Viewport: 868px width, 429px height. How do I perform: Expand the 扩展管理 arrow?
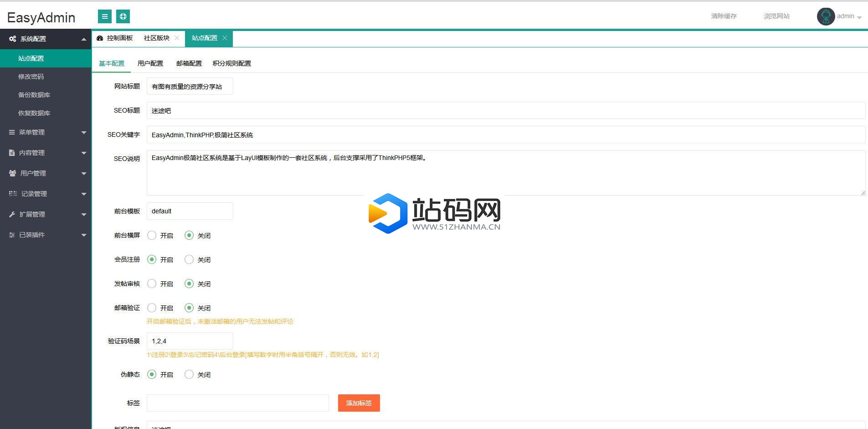(84, 215)
